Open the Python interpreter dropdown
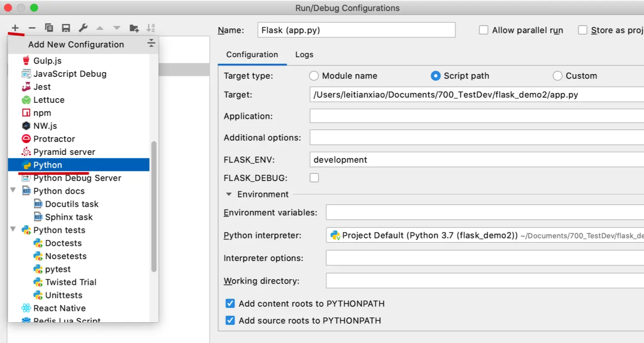This screenshot has height=343, width=644. 485,235
